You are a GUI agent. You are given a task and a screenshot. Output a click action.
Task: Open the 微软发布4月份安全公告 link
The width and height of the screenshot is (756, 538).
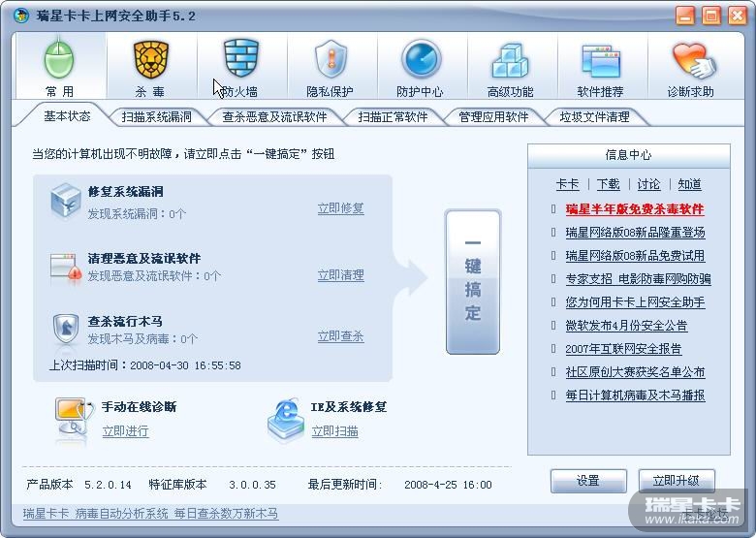coord(626,326)
